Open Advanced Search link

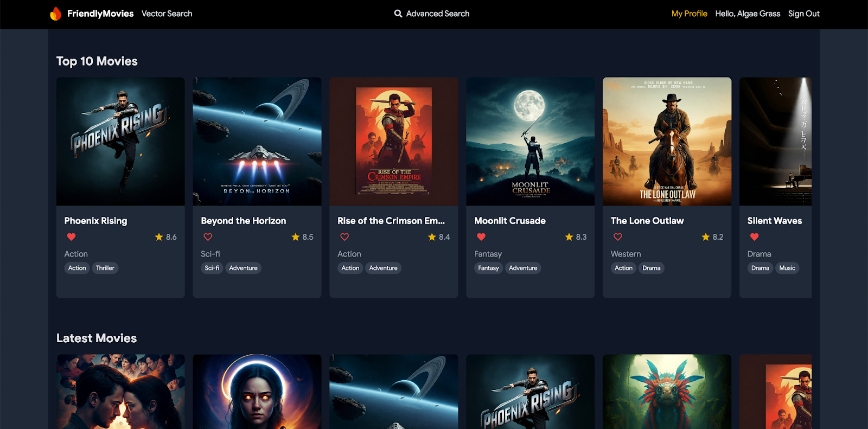437,14
